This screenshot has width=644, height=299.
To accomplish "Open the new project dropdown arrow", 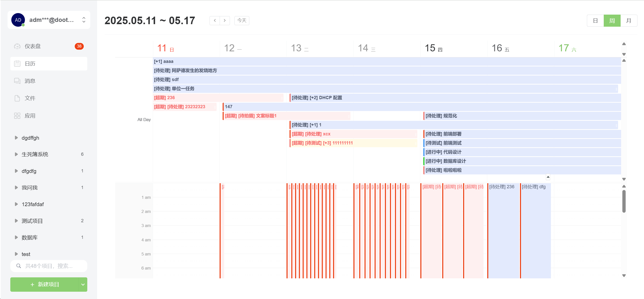I will click(x=83, y=284).
